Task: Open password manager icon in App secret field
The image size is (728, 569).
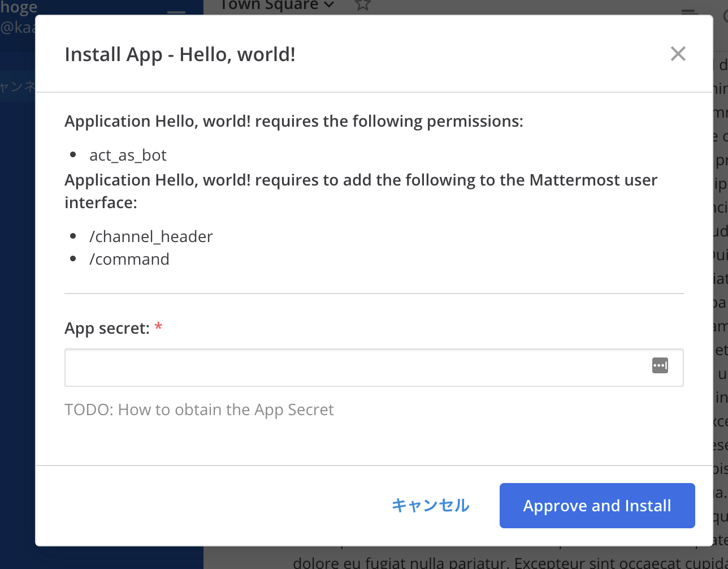Action: click(x=660, y=365)
